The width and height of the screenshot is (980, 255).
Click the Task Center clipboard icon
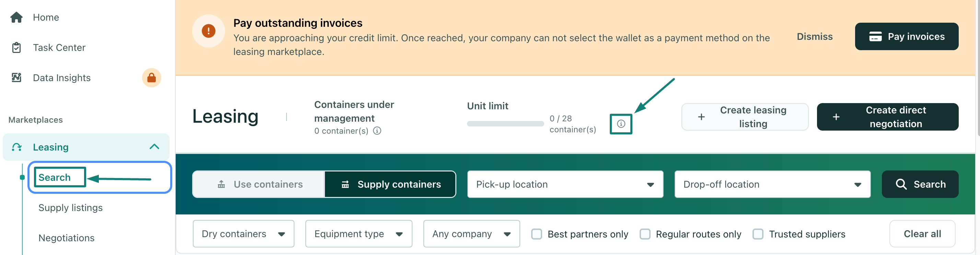pyautogui.click(x=16, y=48)
